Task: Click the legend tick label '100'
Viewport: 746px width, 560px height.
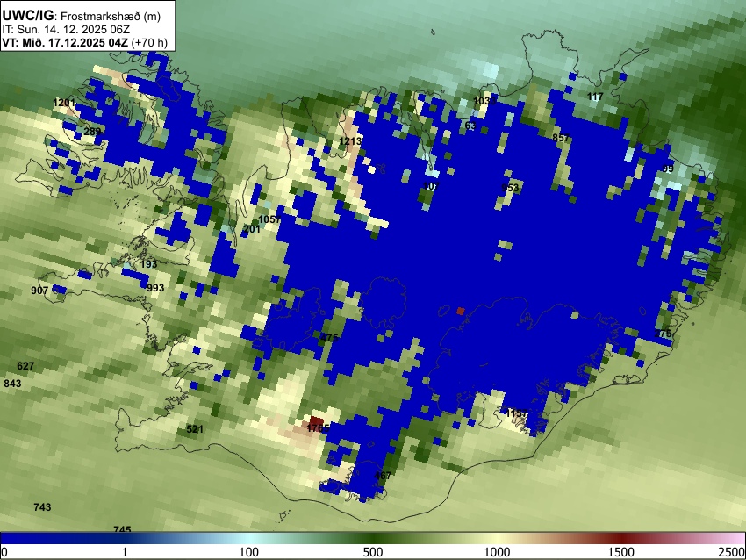Action: click(249, 552)
